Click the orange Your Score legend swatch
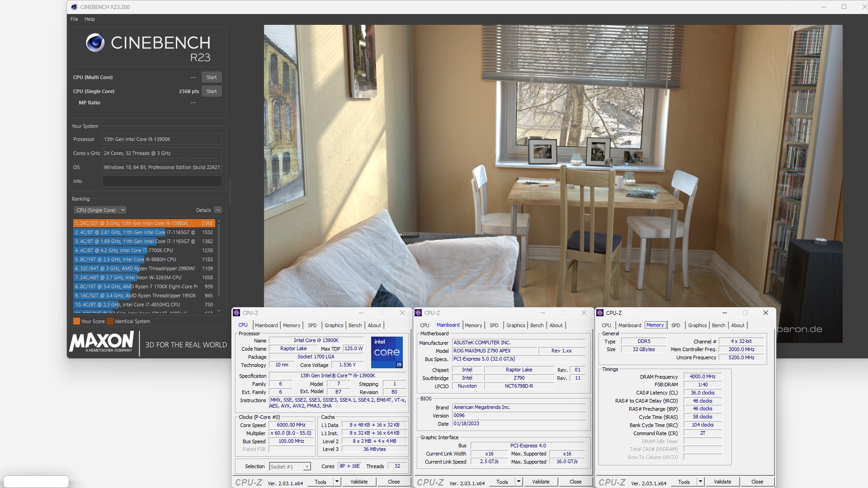The image size is (868, 488). 76,321
